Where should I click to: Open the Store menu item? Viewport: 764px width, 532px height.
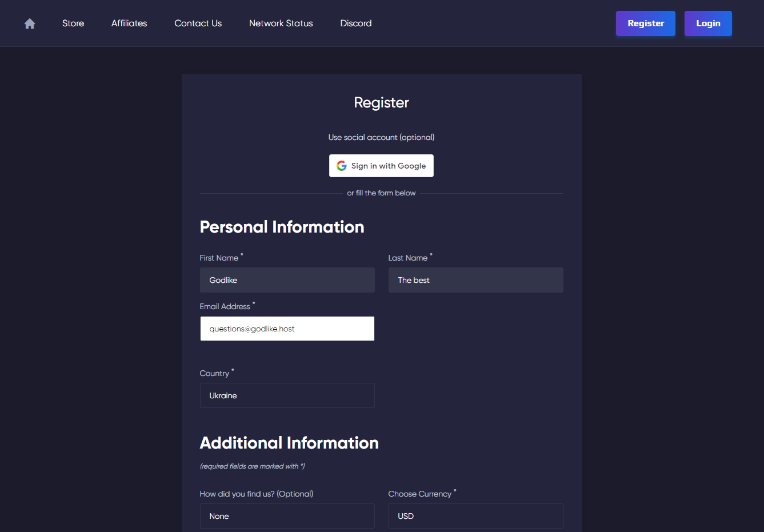(73, 23)
